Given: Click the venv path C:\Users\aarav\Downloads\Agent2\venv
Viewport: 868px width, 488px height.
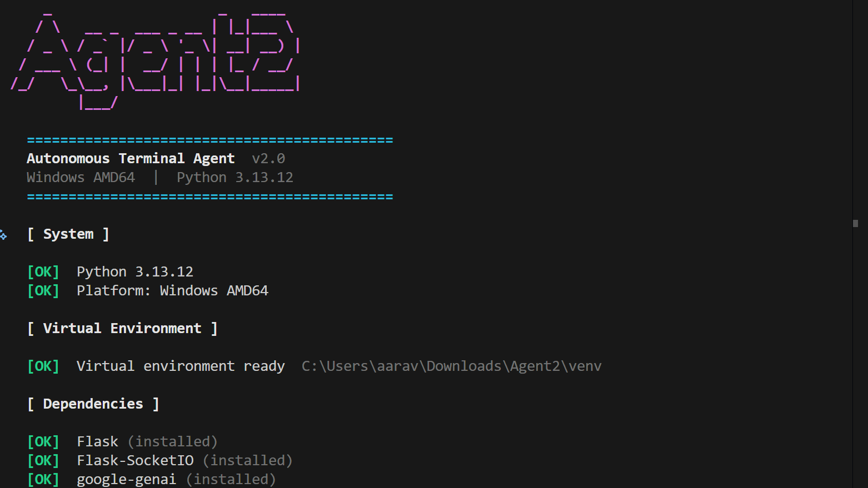Looking at the screenshot, I should [452, 366].
